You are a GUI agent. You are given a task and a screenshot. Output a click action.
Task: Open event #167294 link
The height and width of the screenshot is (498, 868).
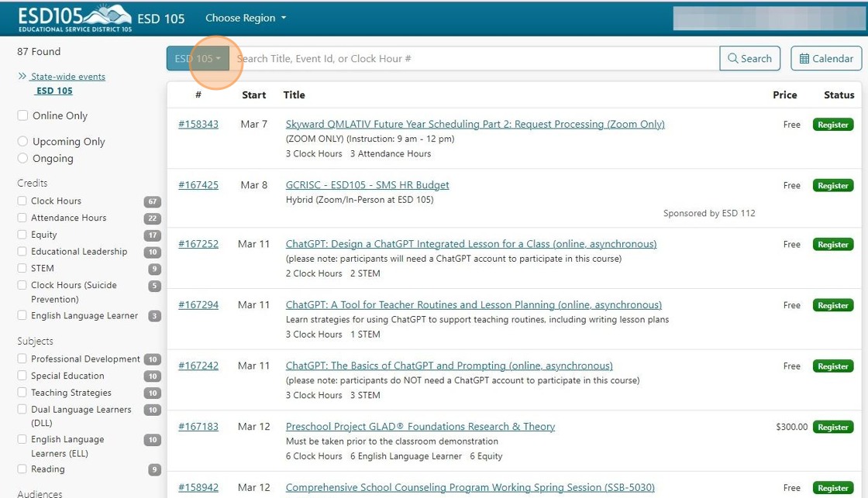pos(198,305)
